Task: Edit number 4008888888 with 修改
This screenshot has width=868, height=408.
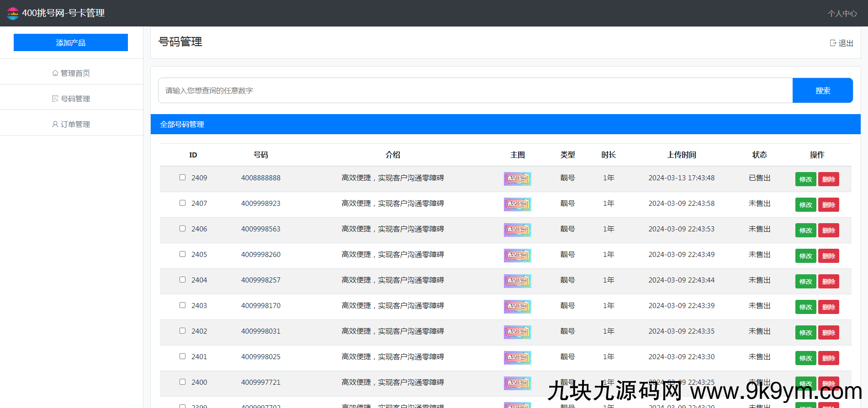Action: click(x=805, y=179)
